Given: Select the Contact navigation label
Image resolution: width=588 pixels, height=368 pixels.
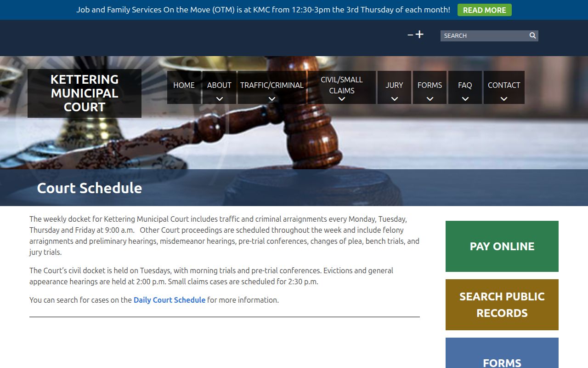Looking at the screenshot, I should 504,85.
